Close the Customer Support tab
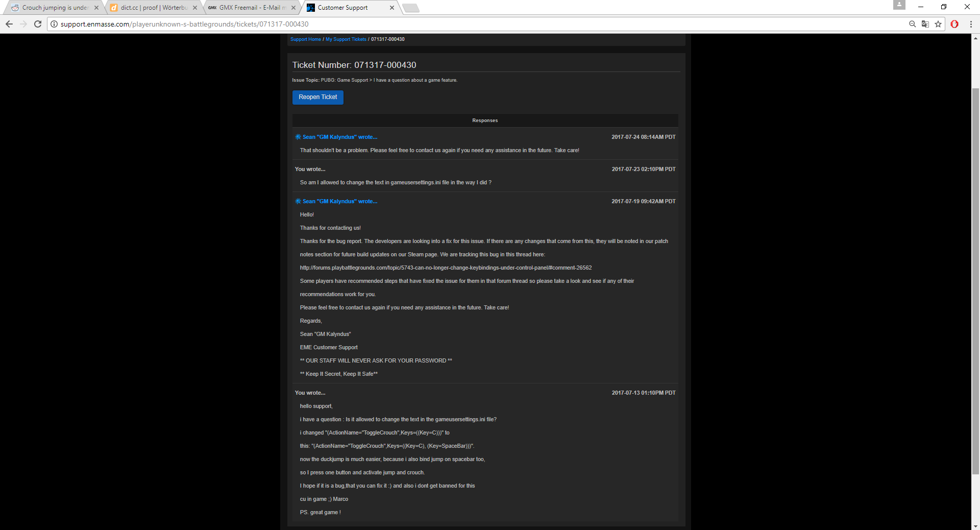This screenshot has height=530, width=980. pos(392,8)
